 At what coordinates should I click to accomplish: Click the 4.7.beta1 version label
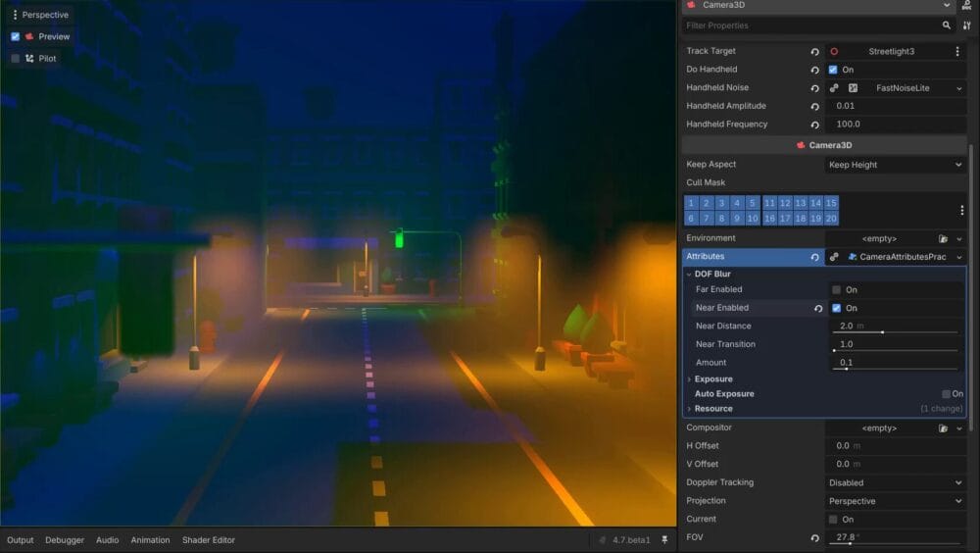pyautogui.click(x=631, y=540)
